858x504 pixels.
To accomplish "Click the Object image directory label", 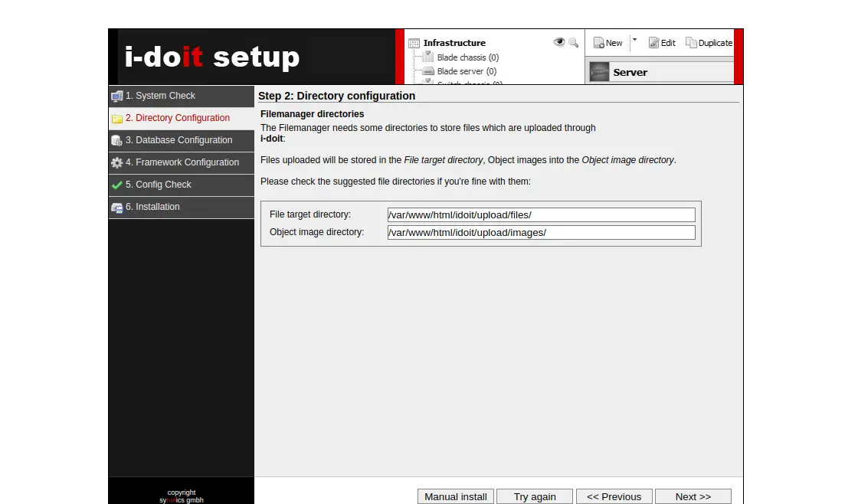I will click(317, 232).
